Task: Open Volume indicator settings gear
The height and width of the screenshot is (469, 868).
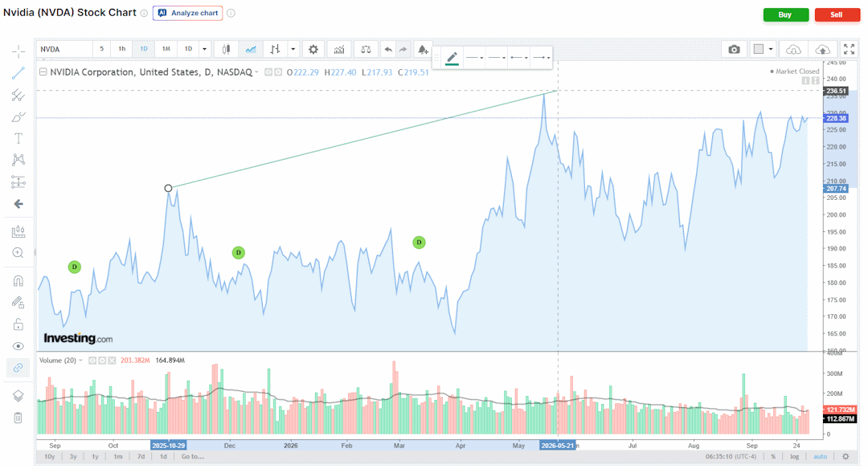Action: (102, 360)
